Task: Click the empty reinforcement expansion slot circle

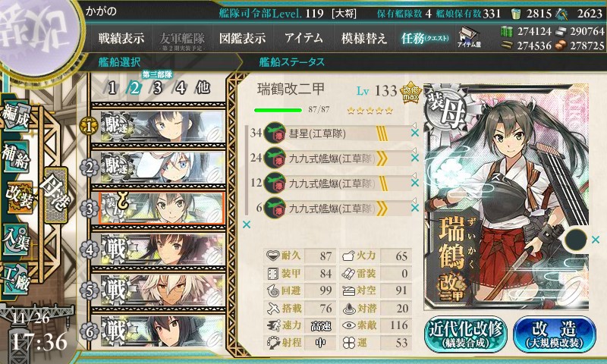Action: 575,240
